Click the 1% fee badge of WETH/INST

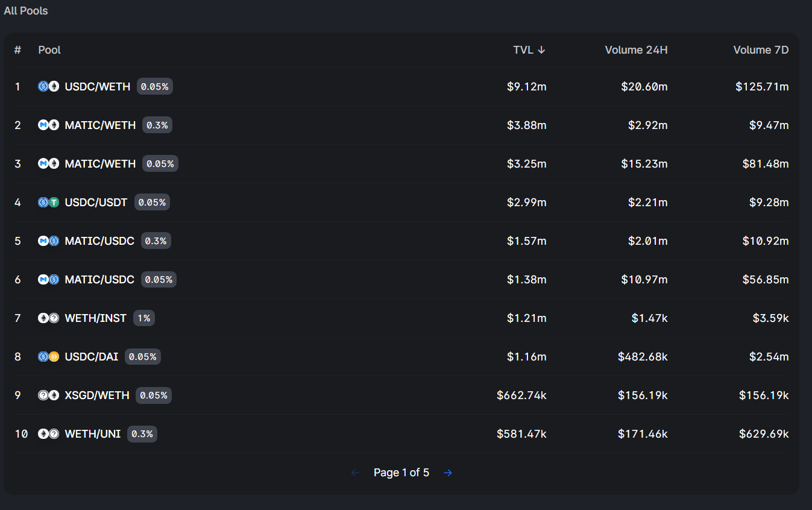[144, 318]
